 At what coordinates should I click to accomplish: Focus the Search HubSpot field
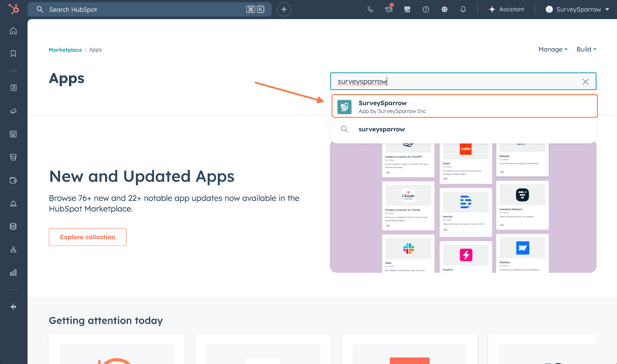click(x=147, y=10)
